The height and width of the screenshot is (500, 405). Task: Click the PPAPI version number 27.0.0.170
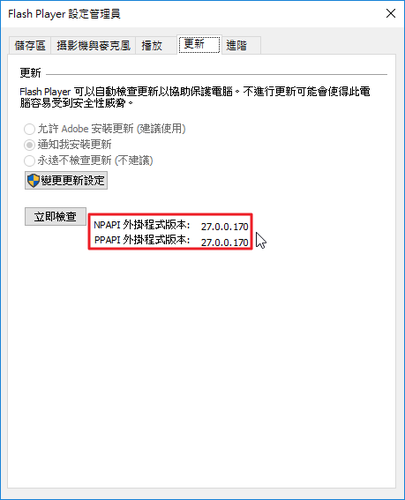tap(225, 242)
